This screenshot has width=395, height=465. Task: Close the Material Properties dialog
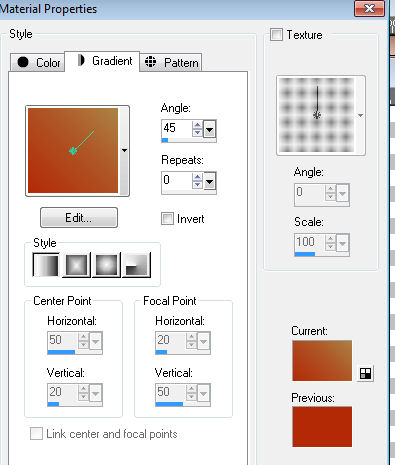click(369, 8)
